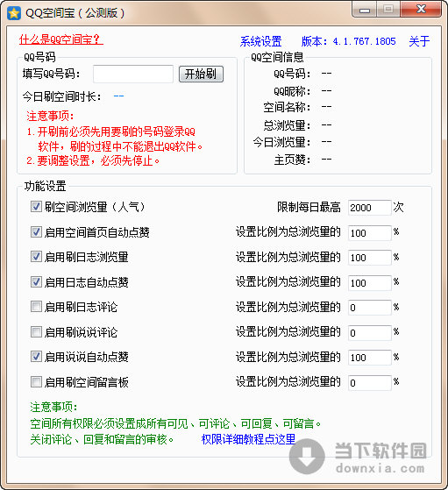Click the QQ空间宝 star app icon
The height and width of the screenshot is (490, 448).
coord(14,13)
